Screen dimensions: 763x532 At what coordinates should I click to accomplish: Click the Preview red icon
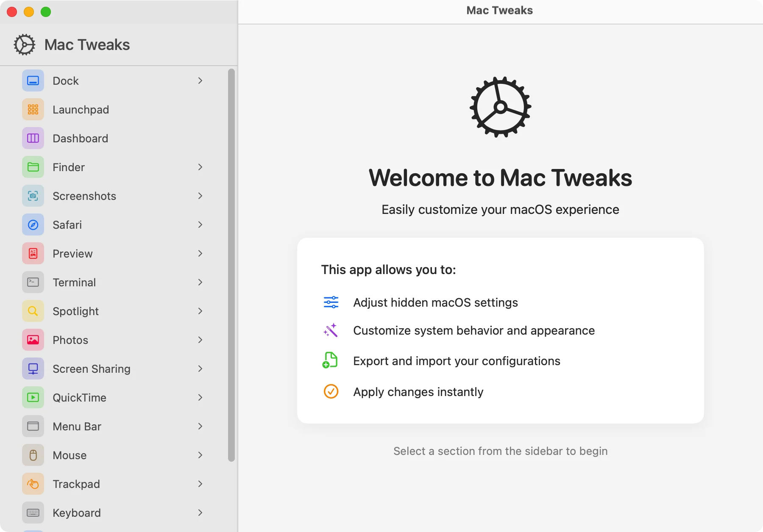click(x=33, y=253)
